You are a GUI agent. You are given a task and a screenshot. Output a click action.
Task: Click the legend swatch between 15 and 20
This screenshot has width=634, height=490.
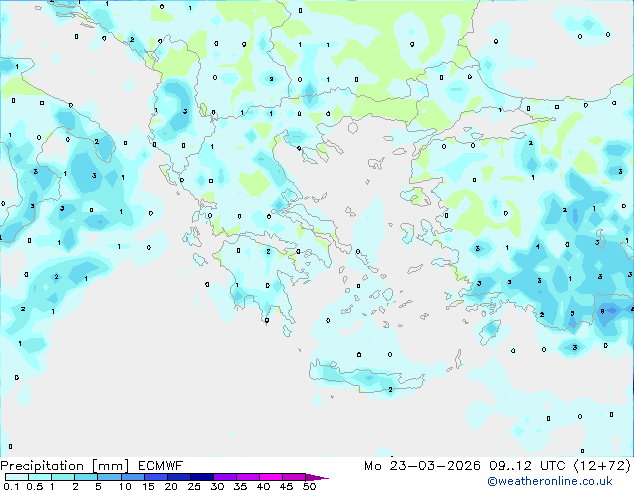[x=156, y=477]
